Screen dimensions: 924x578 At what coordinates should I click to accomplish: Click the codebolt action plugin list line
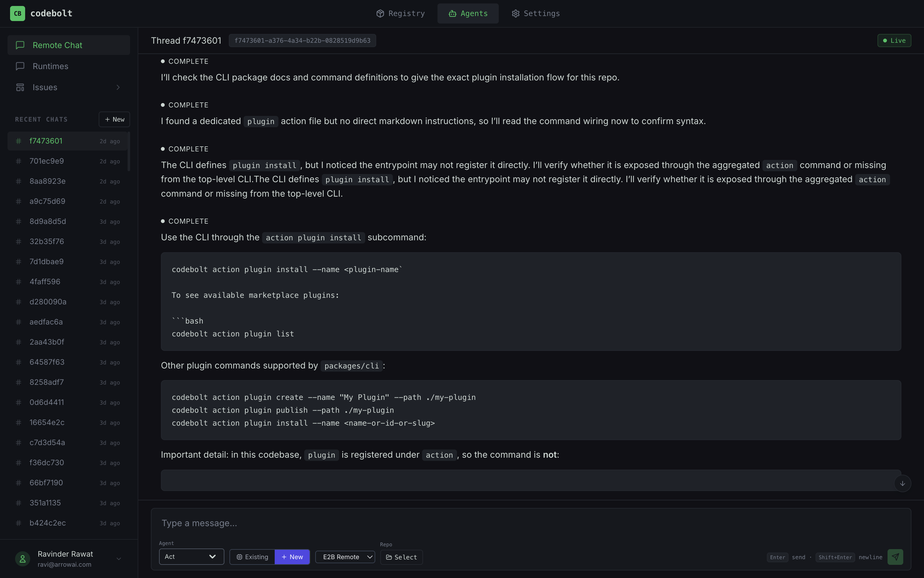(x=233, y=334)
